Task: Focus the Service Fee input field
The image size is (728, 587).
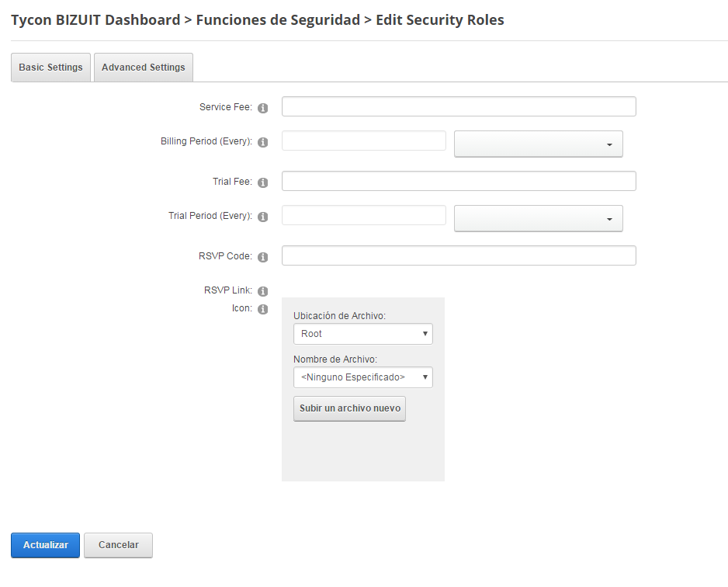Action: (459, 106)
